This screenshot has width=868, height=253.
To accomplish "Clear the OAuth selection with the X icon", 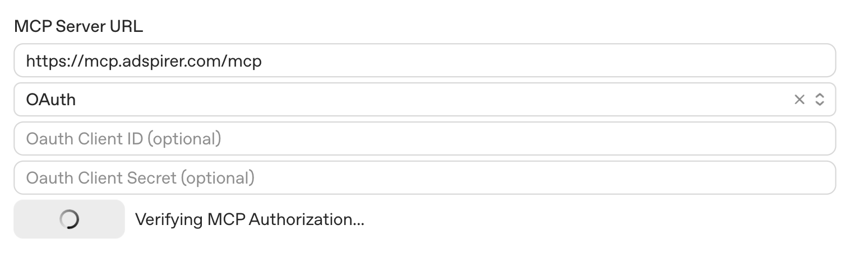I will (x=800, y=100).
